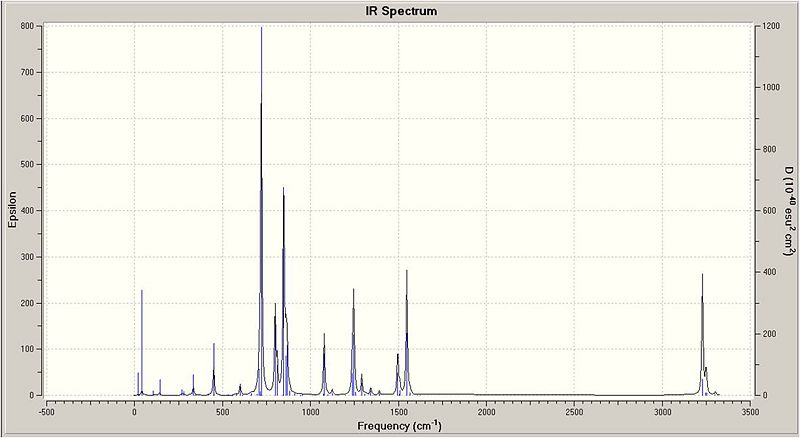This screenshot has width=800, height=438.
Task: Click the -500 tick label on frequency axis
Action: pyautogui.click(x=46, y=411)
